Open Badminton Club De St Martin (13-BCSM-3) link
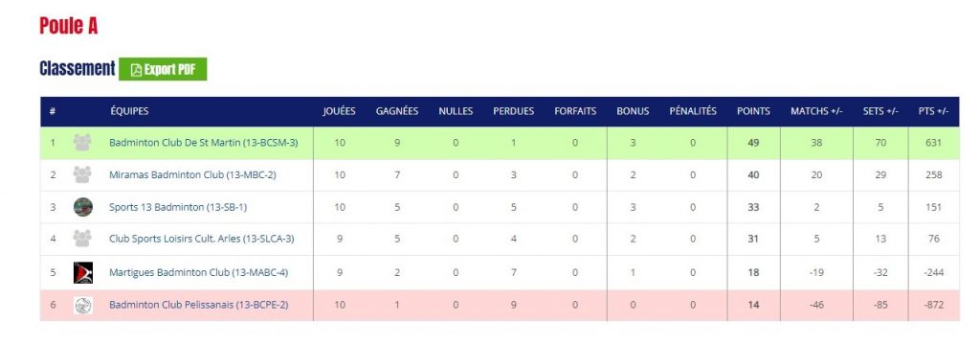The width and height of the screenshot is (980, 345). 203,143
